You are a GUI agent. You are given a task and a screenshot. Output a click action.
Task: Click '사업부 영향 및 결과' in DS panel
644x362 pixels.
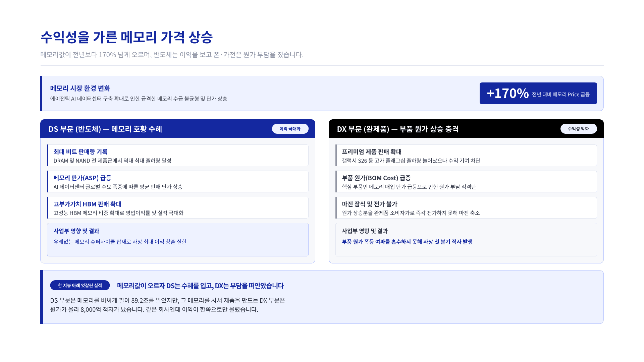click(76, 231)
